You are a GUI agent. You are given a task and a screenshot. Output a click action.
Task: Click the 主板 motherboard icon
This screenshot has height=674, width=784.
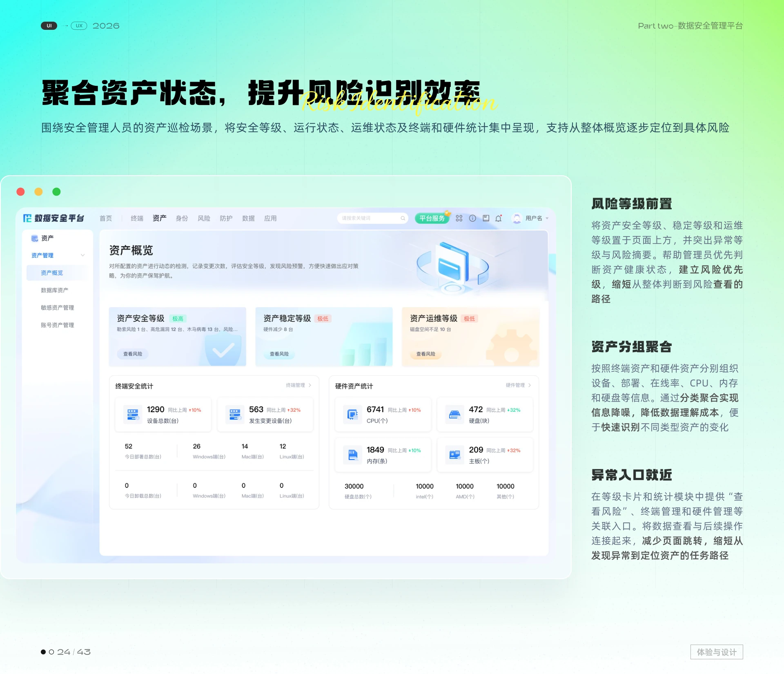click(x=454, y=455)
